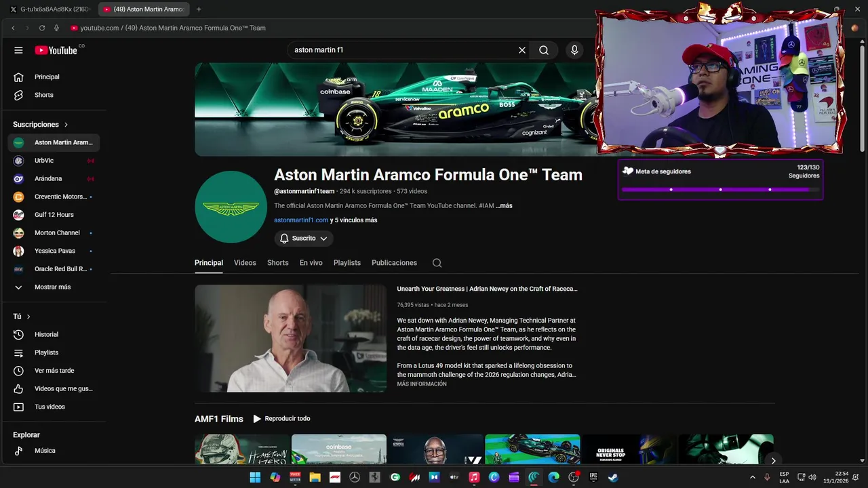This screenshot has height=488, width=868.
Task: Open Microsoft Edge from the taskbar
Action: 553,477
